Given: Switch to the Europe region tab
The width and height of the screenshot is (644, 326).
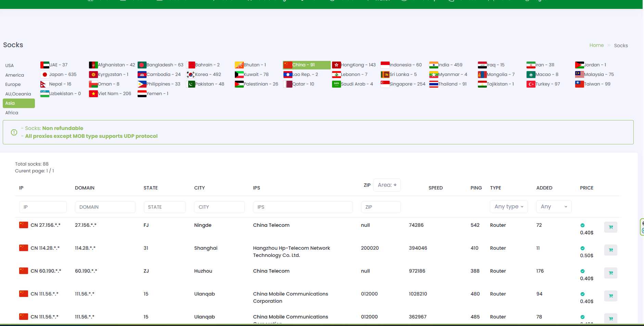Looking at the screenshot, I should point(13,84).
